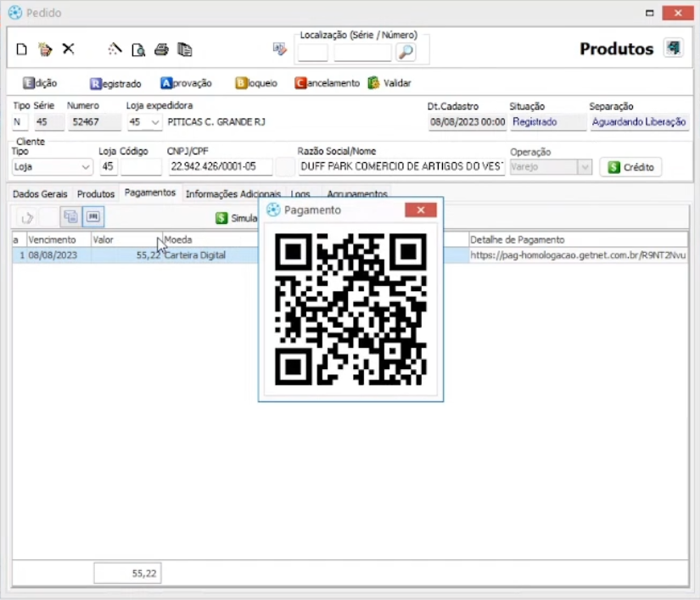The width and height of the screenshot is (700, 600).
Task: Click the QR code in the Pagamento popup
Action: pyautogui.click(x=350, y=309)
